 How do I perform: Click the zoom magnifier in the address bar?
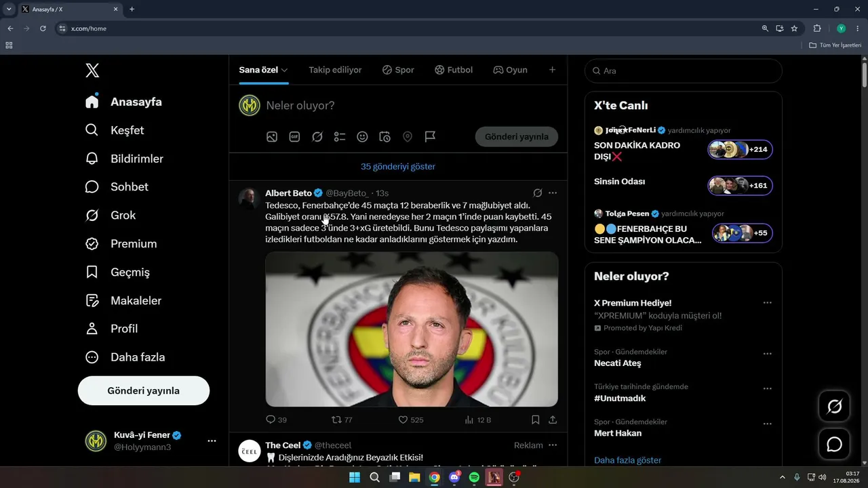point(765,28)
